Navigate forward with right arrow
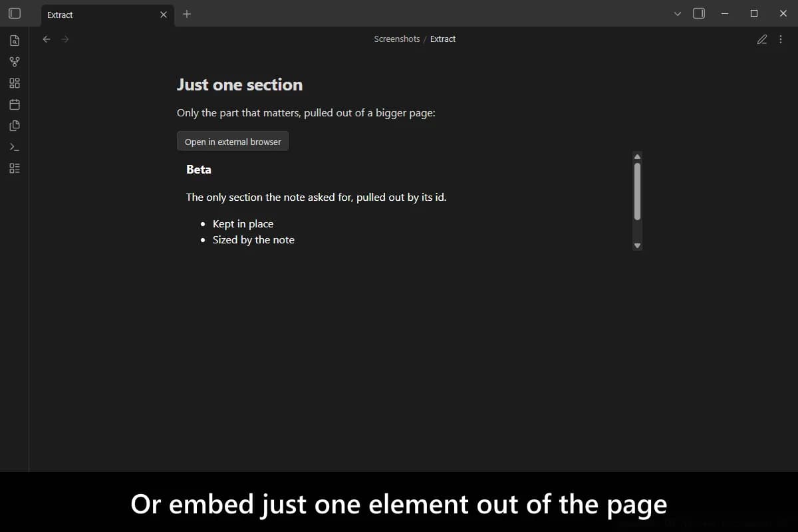The image size is (798, 532). 65,39
